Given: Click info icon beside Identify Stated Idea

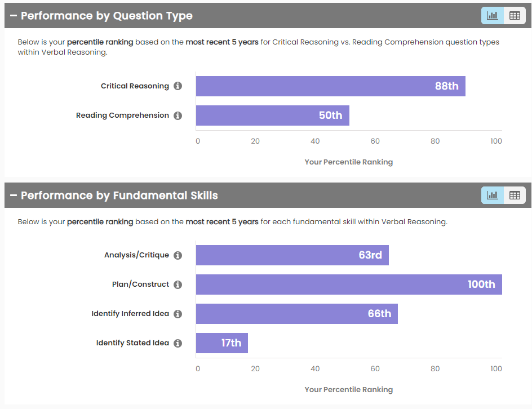Looking at the screenshot, I should click(x=178, y=343).
